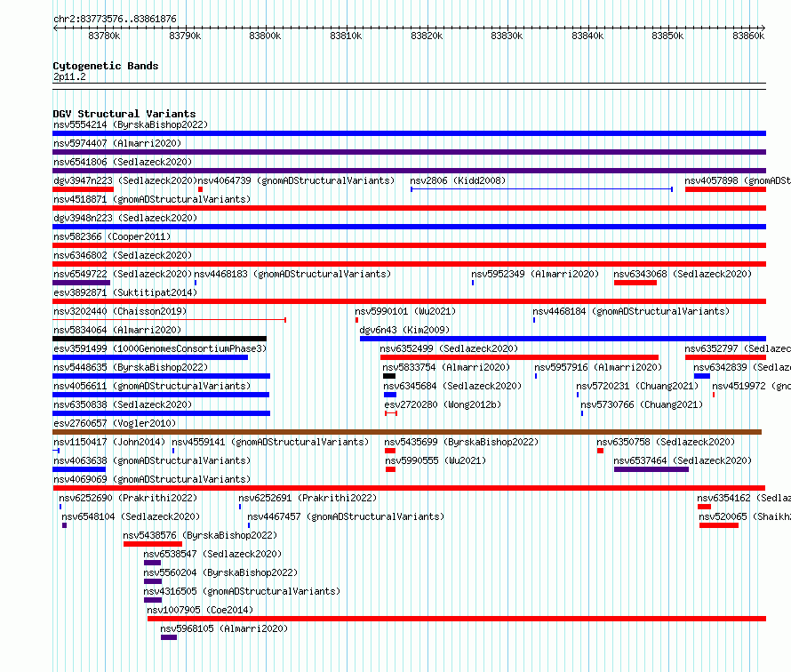This screenshot has width=791, height=672.
Task: Select the nsv6352499 (Sedlazeck2020) red bar
Action: [519, 357]
